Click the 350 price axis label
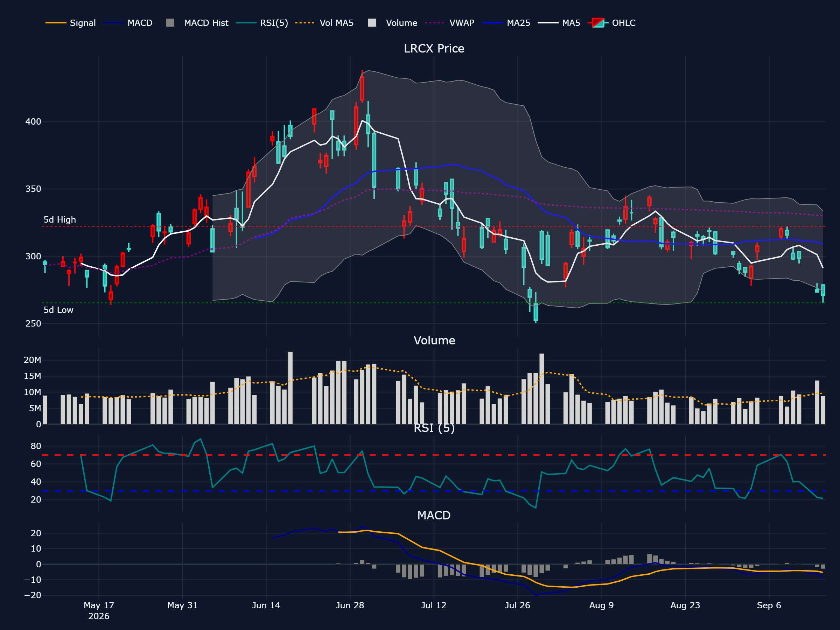Viewport: 840px width, 630px height. coord(33,189)
